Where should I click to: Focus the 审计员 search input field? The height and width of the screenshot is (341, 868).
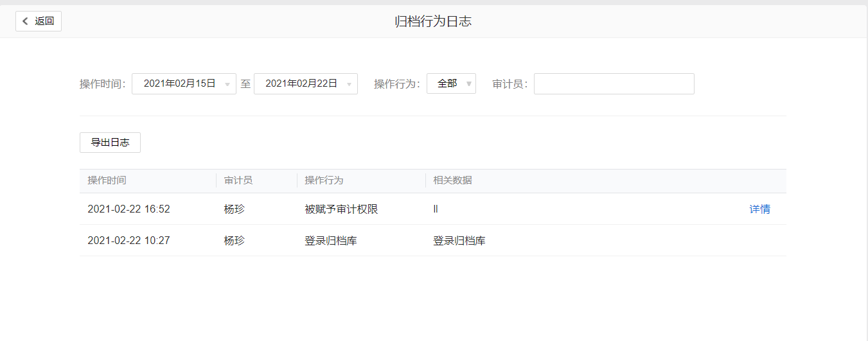(x=614, y=83)
